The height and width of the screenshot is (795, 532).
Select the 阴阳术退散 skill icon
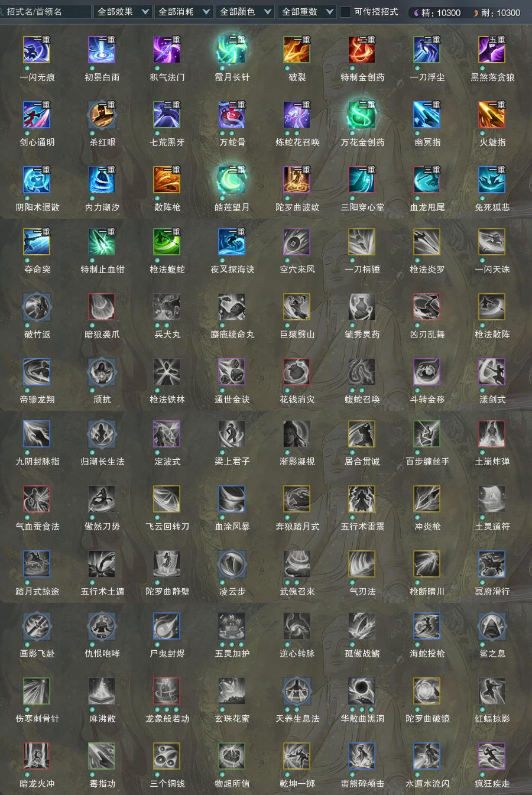click(37, 180)
